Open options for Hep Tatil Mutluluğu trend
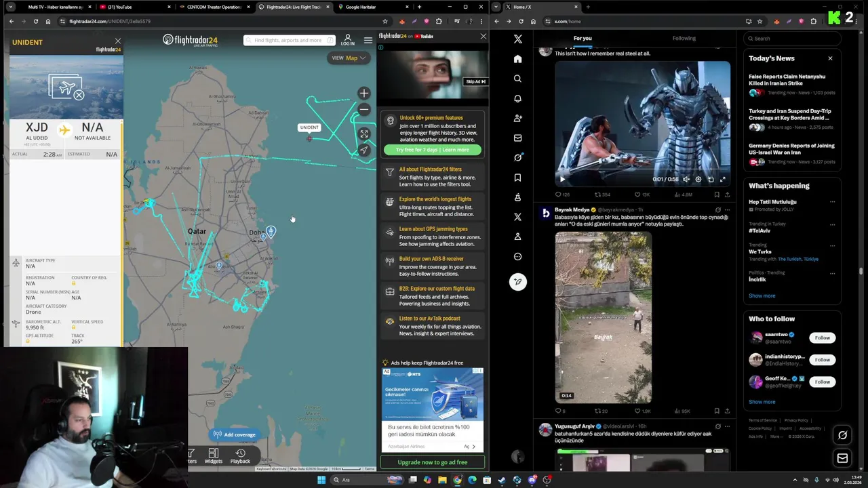This screenshot has width=868, height=488. pos(832,202)
